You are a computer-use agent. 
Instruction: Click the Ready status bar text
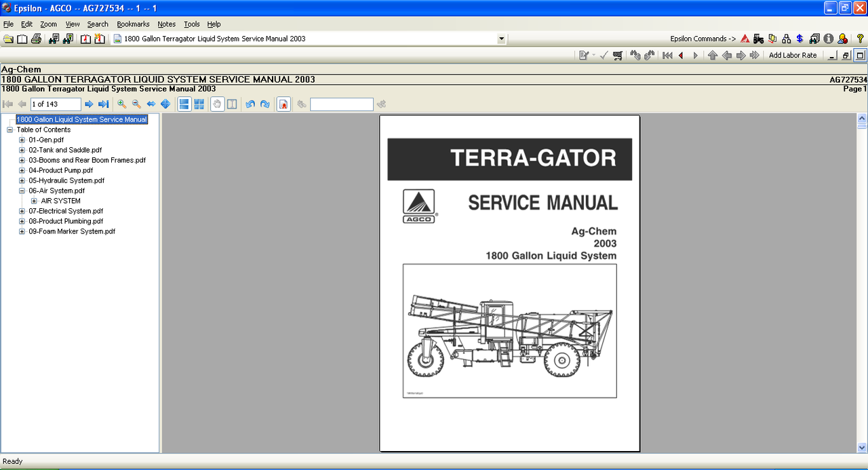(13, 461)
